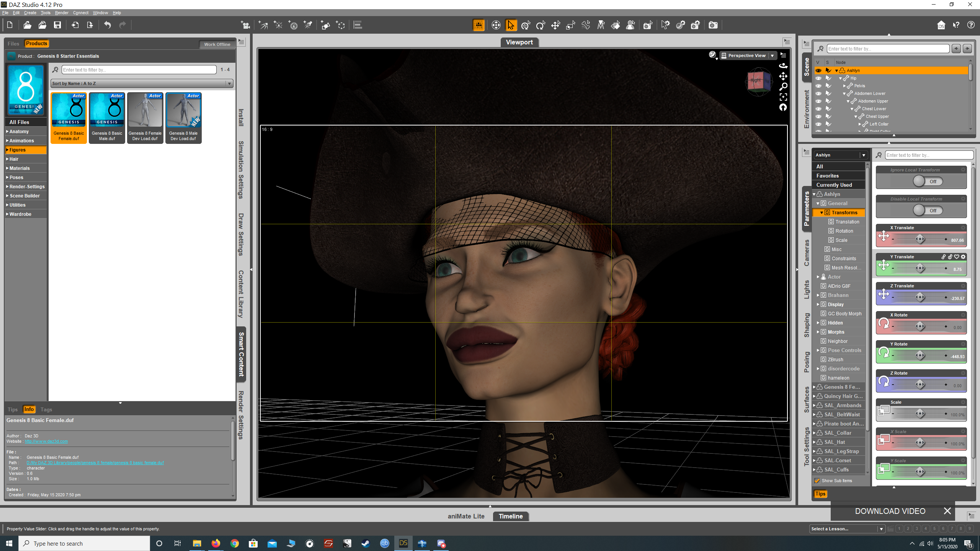The height and width of the screenshot is (551, 980).
Task: Open the Select a Lesson dropdown
Action: click(847, 529)
